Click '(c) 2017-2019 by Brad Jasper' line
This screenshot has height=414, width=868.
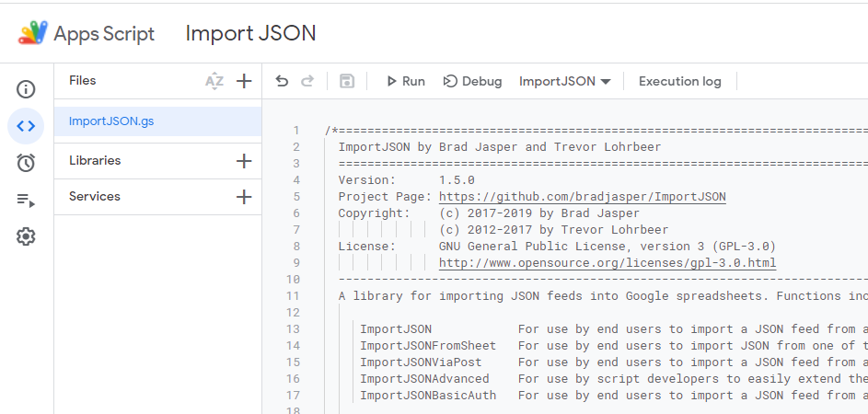pos(539,213)
